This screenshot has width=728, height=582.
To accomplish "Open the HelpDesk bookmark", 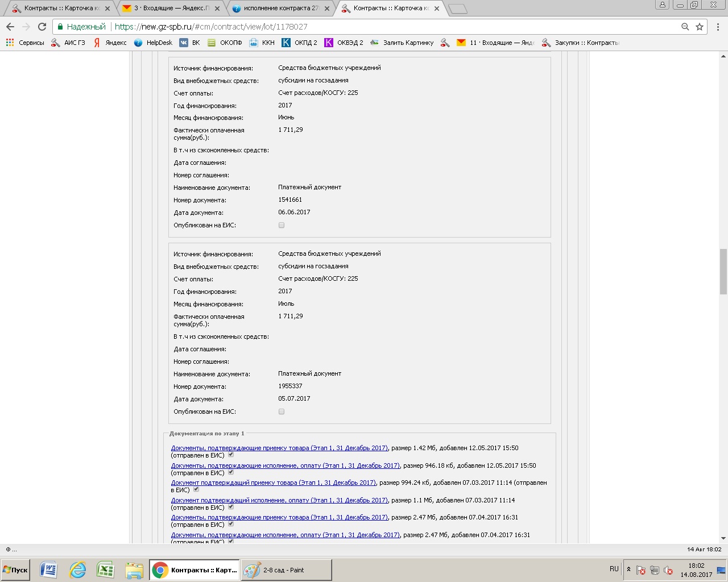I will click(x=153, y=43).
